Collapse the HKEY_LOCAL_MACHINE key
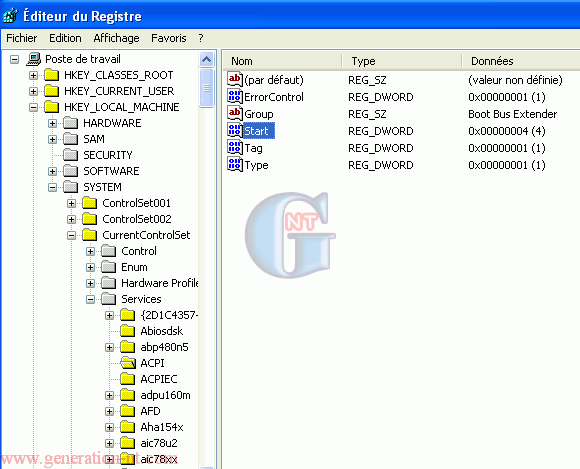 (x=33, y=107)
